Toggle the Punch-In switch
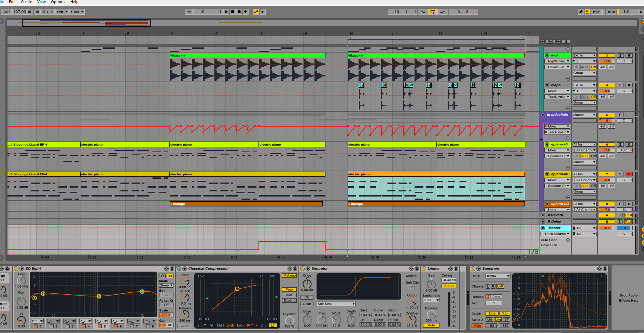 tap(422, 12)
